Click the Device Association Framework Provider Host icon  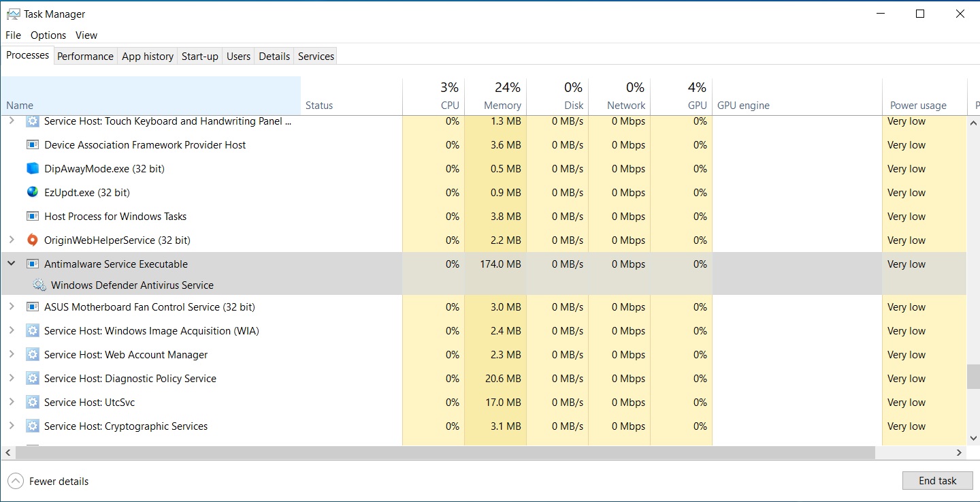click(32, 145)
